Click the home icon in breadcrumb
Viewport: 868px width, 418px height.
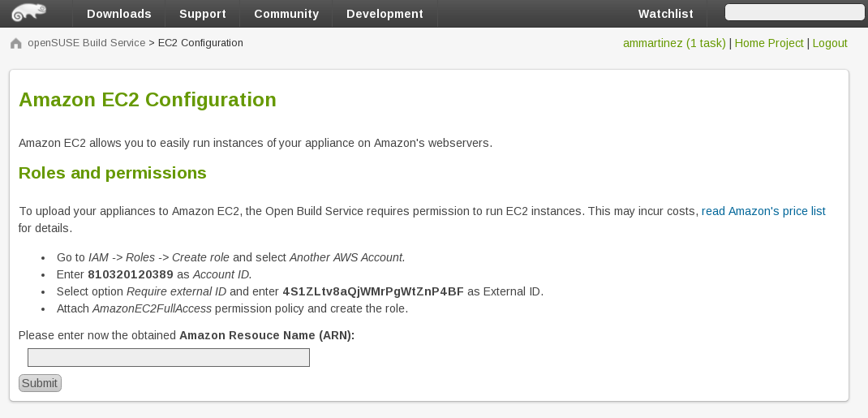tap(16, 43)
